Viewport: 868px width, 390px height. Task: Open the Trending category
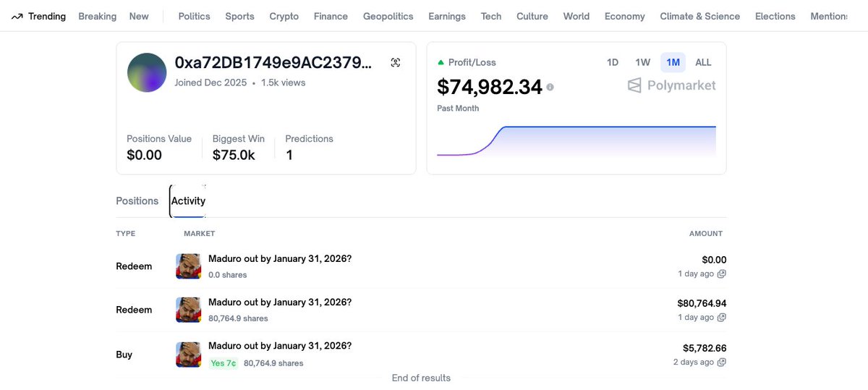[x=38, y=16]
